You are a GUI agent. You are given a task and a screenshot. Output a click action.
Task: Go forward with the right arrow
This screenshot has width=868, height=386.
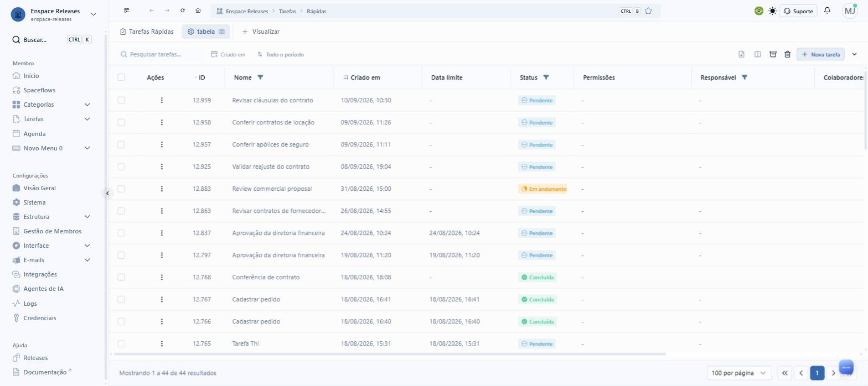167,11
